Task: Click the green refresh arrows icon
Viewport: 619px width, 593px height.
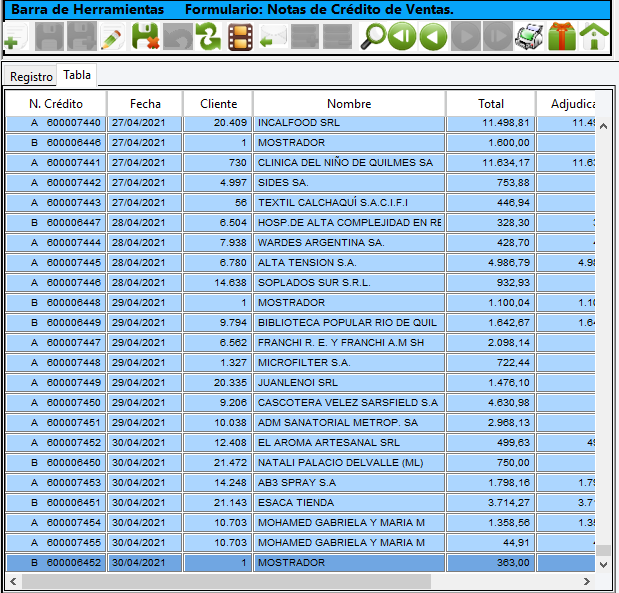Action: [209, 37]
